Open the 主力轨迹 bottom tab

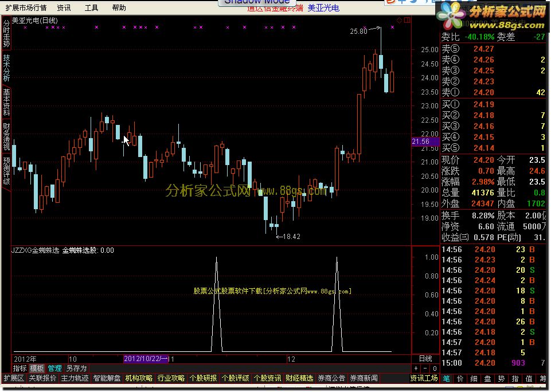coord(75,378)
